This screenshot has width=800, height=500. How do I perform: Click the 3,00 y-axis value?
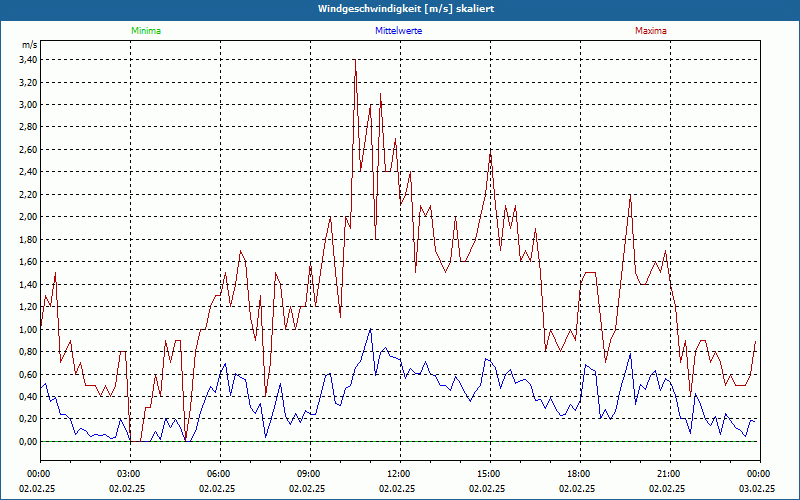point(29,105)
